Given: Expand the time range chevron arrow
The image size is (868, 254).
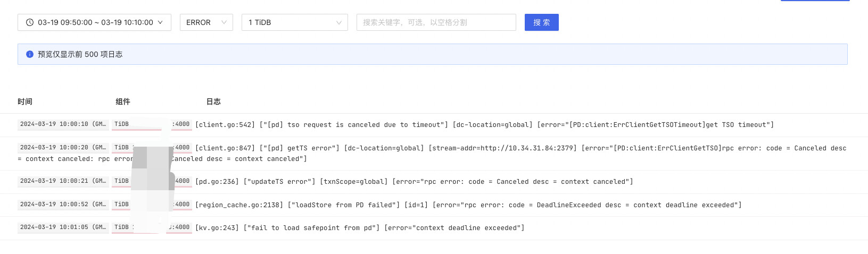Looking at the screenshot, I should tap(160, 22).
